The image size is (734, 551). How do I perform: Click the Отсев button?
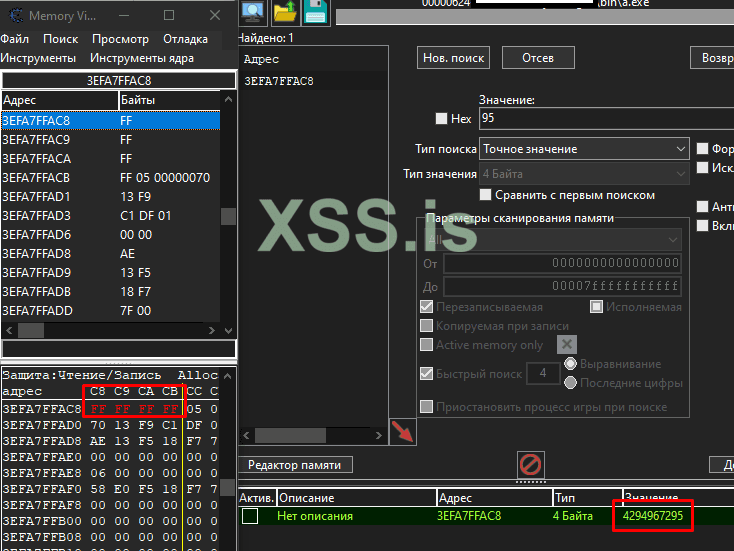tap(538, 58)
